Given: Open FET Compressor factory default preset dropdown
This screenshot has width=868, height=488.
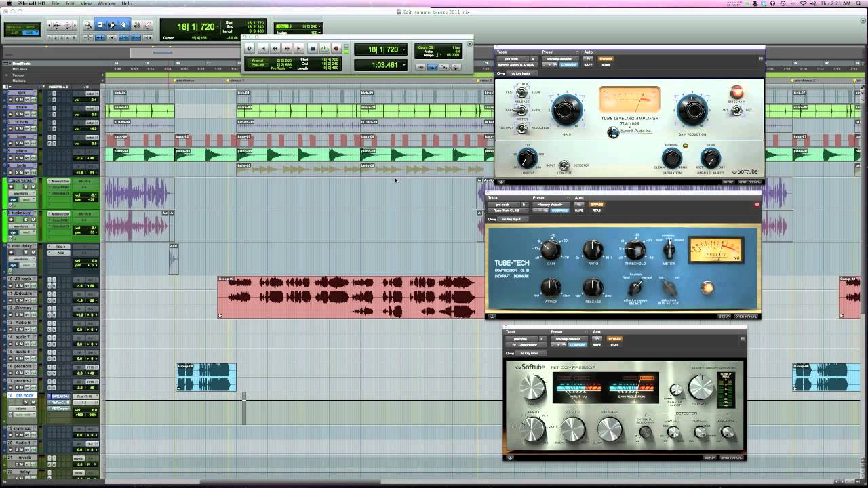Looking at the screenshot, I should [568, 339].
